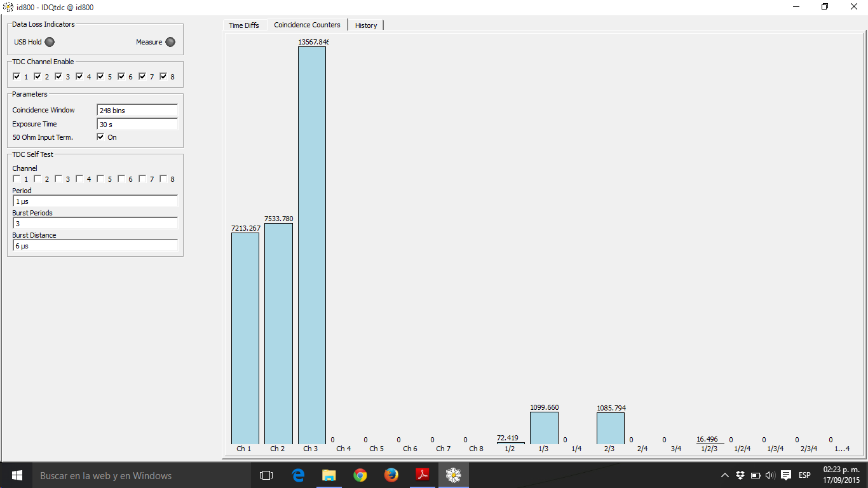Switch to the Time Diffs tab

point(244,25)
